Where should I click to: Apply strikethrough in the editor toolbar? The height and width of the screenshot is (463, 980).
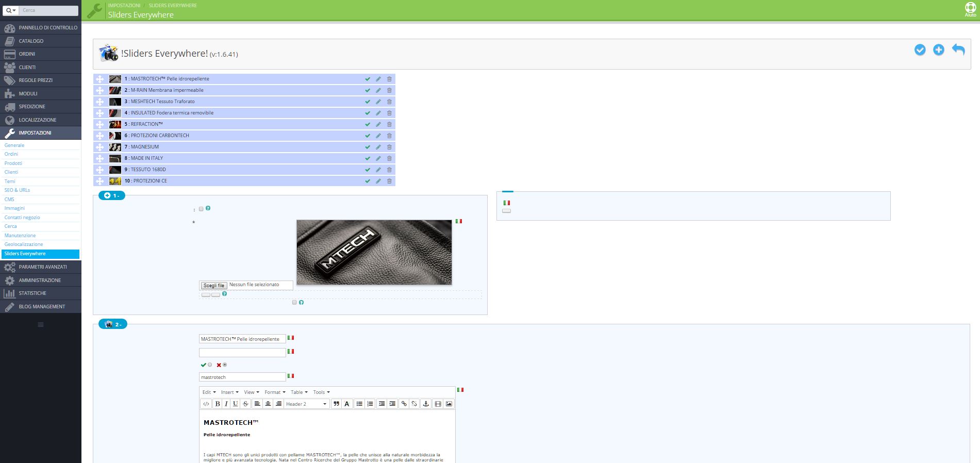(245, 404)
